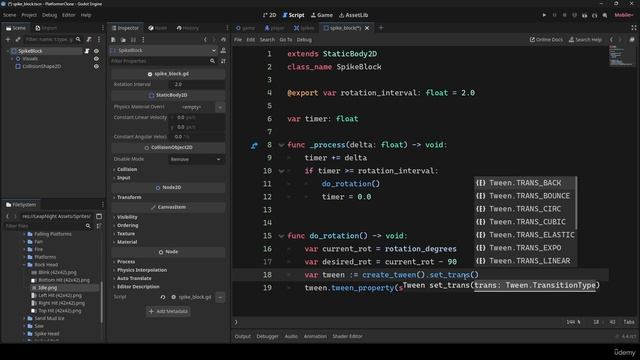Edit the Rotation Interval value field
The image size is (640, 360).
click(198, 84)
